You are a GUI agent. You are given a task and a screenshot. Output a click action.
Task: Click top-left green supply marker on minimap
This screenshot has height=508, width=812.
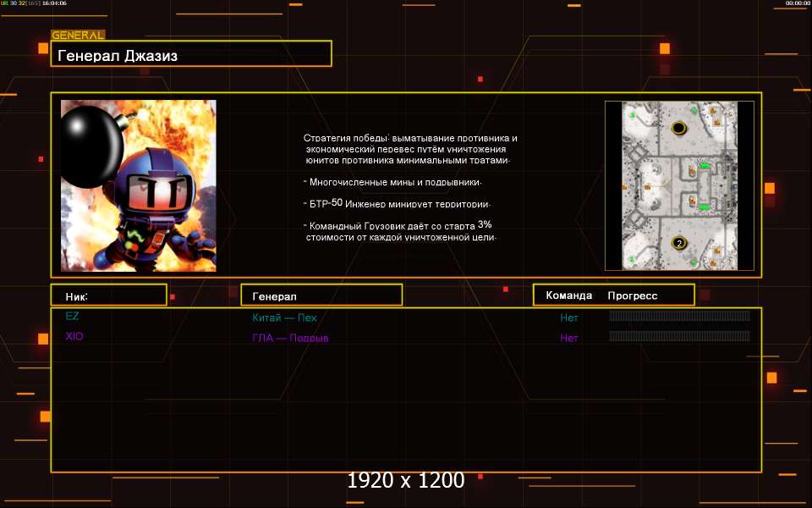633,114
